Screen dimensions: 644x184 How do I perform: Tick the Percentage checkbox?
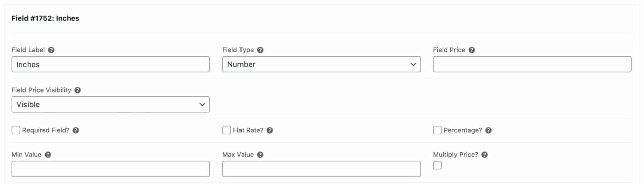pos(437,130)
